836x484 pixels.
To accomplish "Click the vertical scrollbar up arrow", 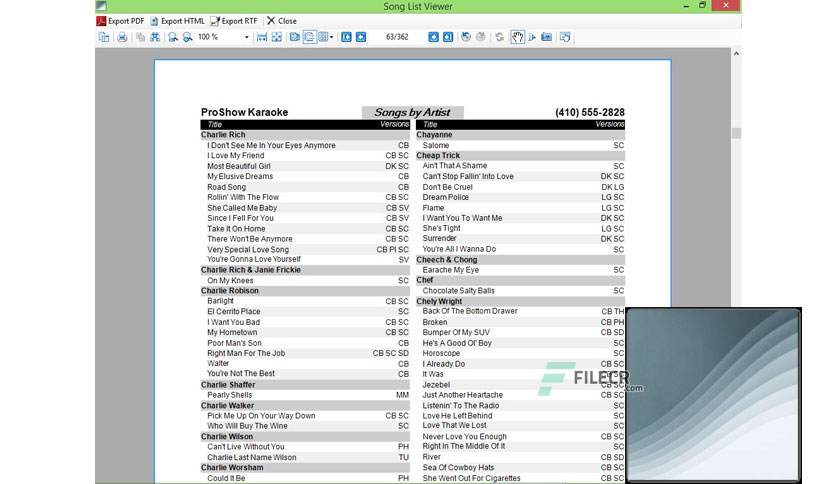I will point(736,53).
